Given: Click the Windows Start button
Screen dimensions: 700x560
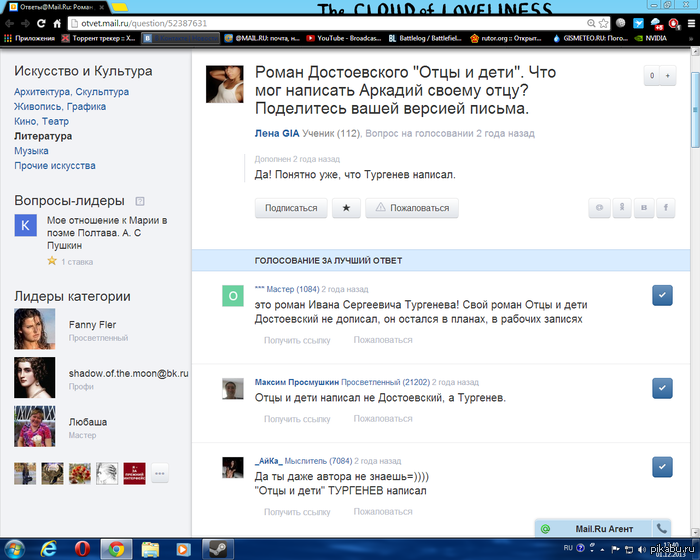Looking at the screenshot, I should tap(14, 549).
